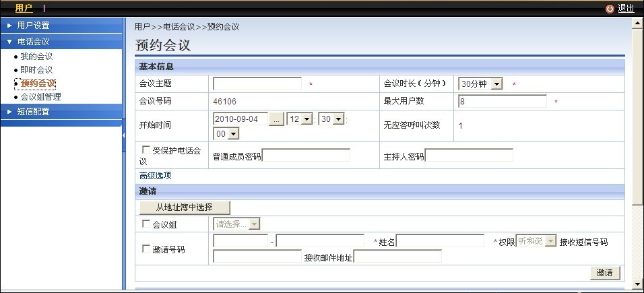Click the logout power icon
Image resolution: width=644 pixels, height=293 pixels.
tap(610, 9)
